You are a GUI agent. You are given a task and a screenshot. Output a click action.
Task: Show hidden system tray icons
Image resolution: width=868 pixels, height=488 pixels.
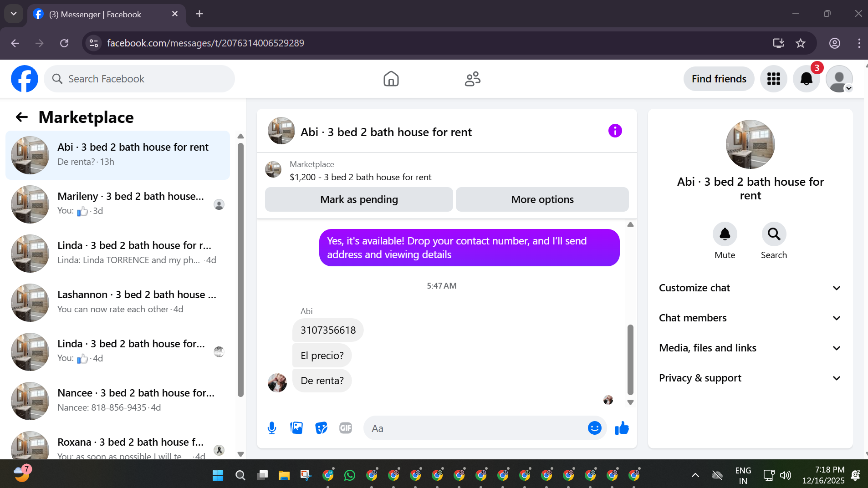pyautogui.click(x=695, y=476)
